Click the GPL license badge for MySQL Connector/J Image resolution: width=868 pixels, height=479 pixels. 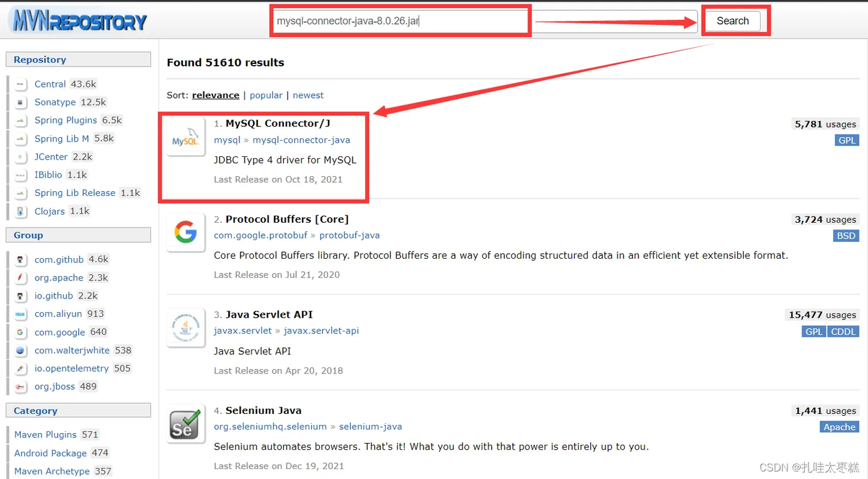[847, 140]
